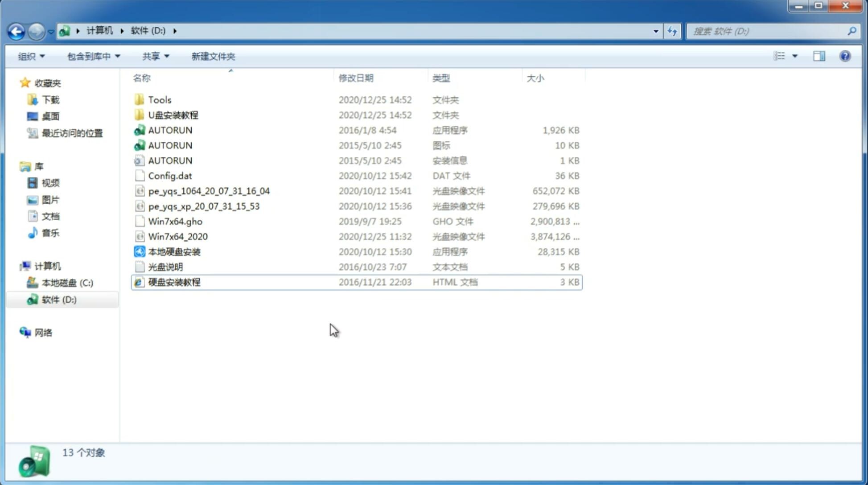
Task: Open the Tools folder
Action: tap(160, 99)
